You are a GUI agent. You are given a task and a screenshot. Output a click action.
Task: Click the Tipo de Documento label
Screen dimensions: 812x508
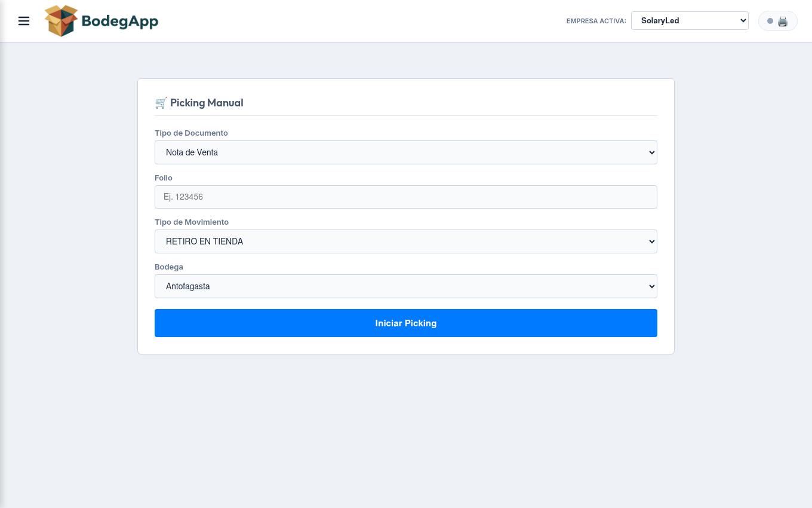(x=191, y=133)
